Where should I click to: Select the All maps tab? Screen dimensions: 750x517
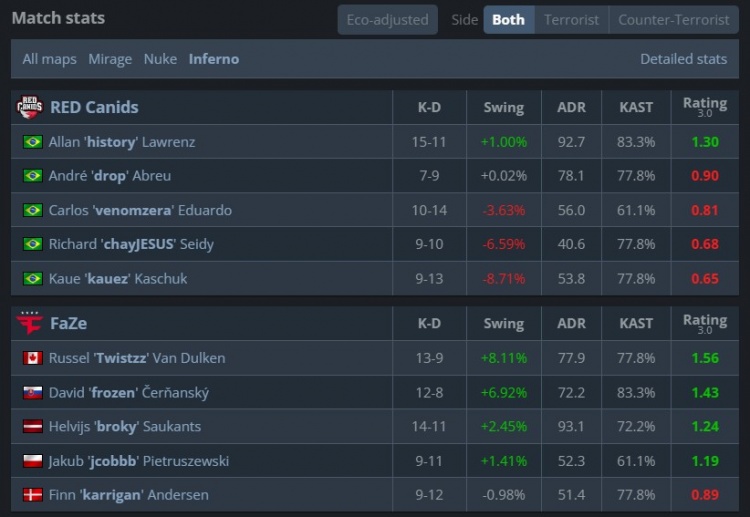pyautogui.click(x=50, y=59)
